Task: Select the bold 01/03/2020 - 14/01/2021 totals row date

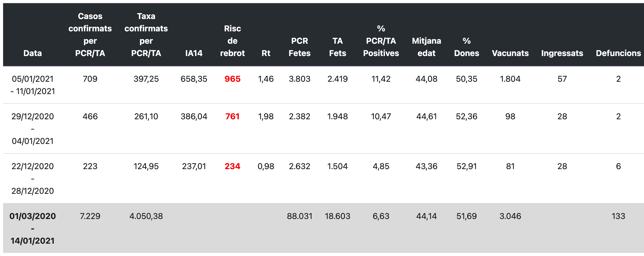Action: [33, 228]
